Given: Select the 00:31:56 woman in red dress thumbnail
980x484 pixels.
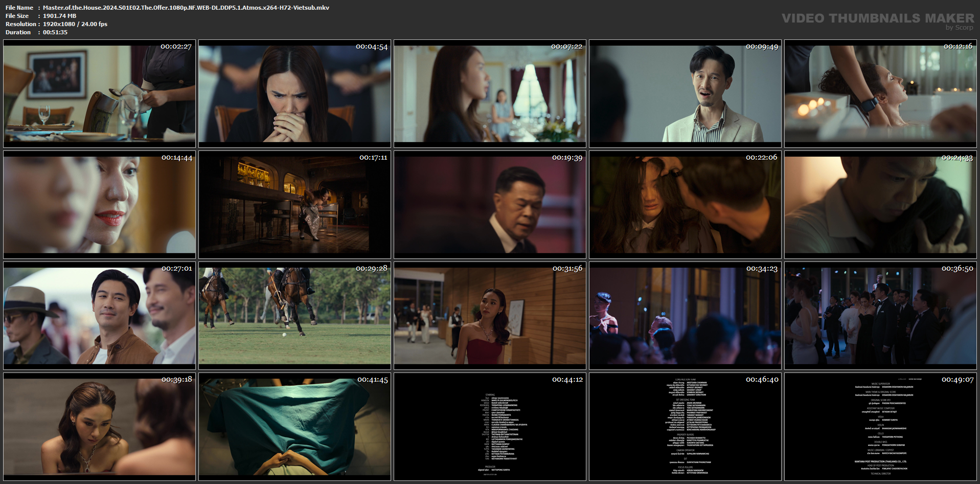Looking at the screenshot, I should point(490,316).
